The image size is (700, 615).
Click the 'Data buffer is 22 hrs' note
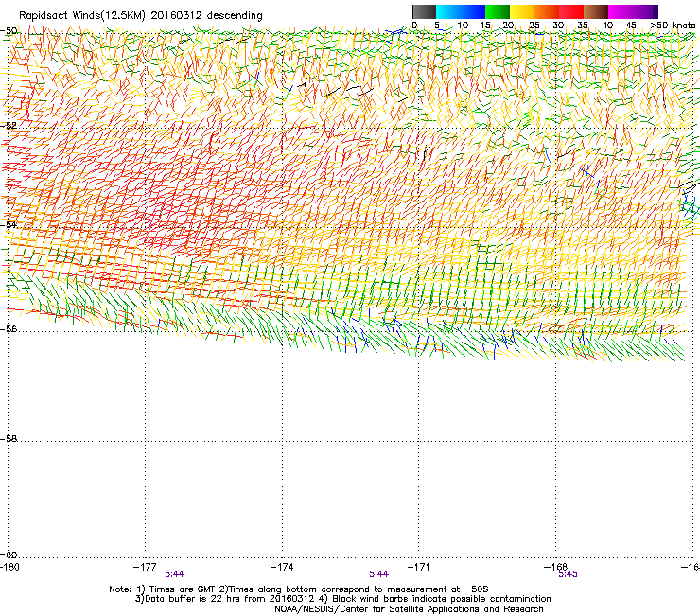click(x=342, y=599)
